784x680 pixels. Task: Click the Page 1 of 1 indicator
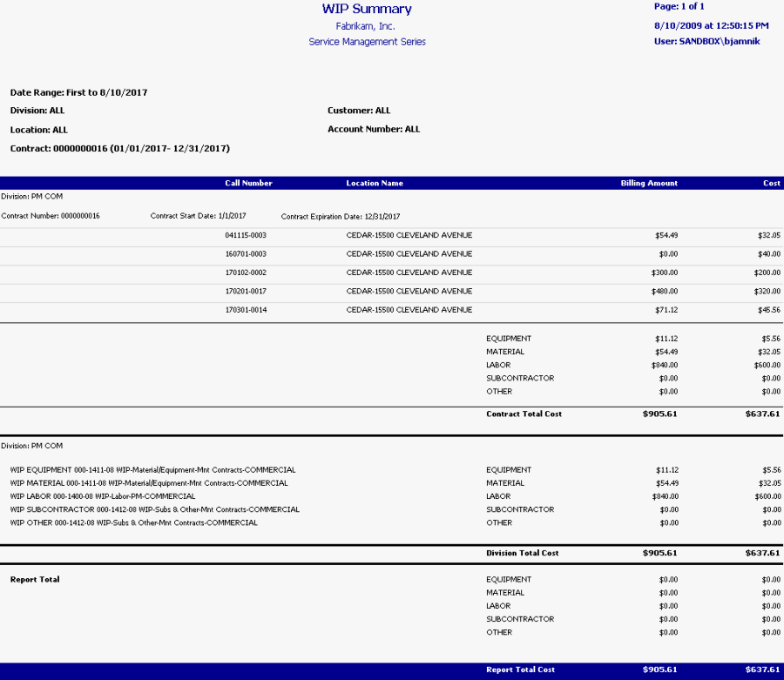(679, 7)
